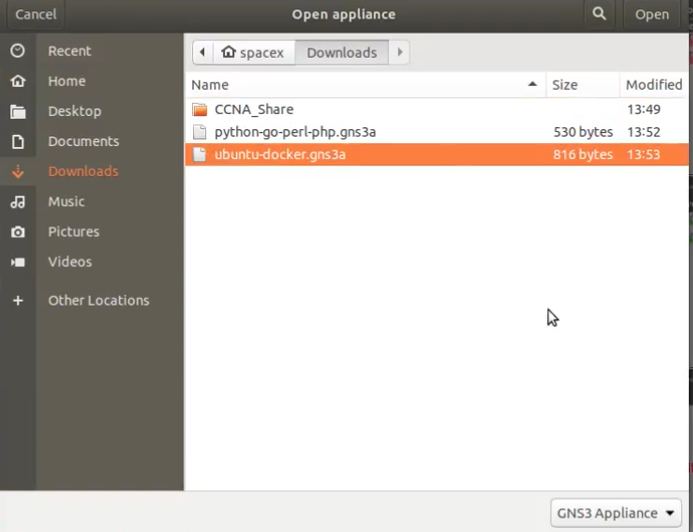
Task: Click the Home house icon in sidebar
Action: (x=18, y=81)
